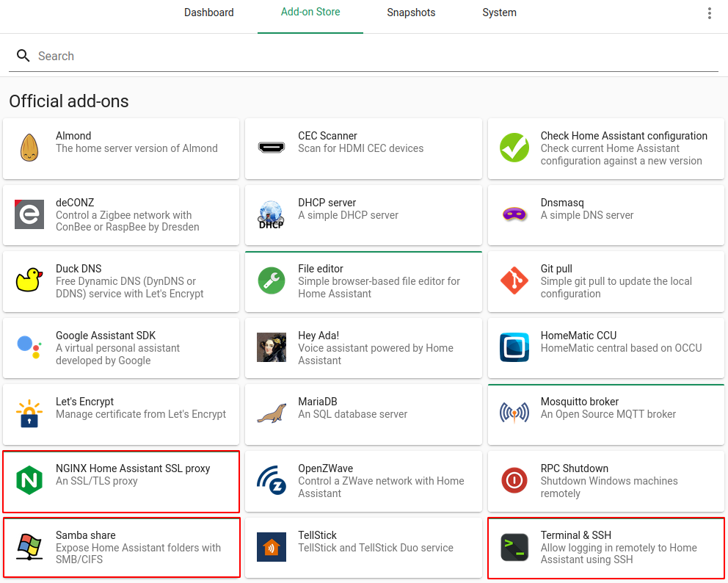728x583 pixels.
Task: Open the three-dot overflow menu
Action: point(709,13)
